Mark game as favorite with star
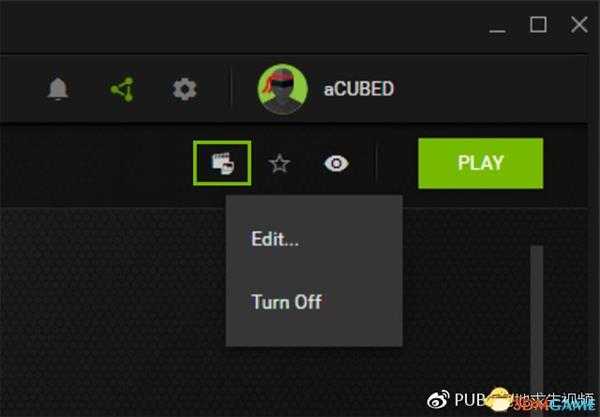The height and width of the screenshot is (417, 600). 279,163
